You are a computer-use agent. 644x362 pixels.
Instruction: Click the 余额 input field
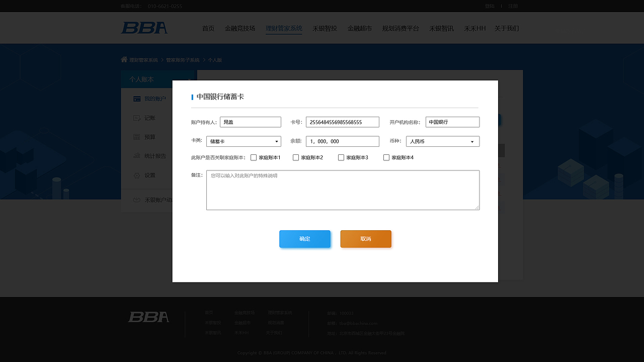(x=342, y=141)
